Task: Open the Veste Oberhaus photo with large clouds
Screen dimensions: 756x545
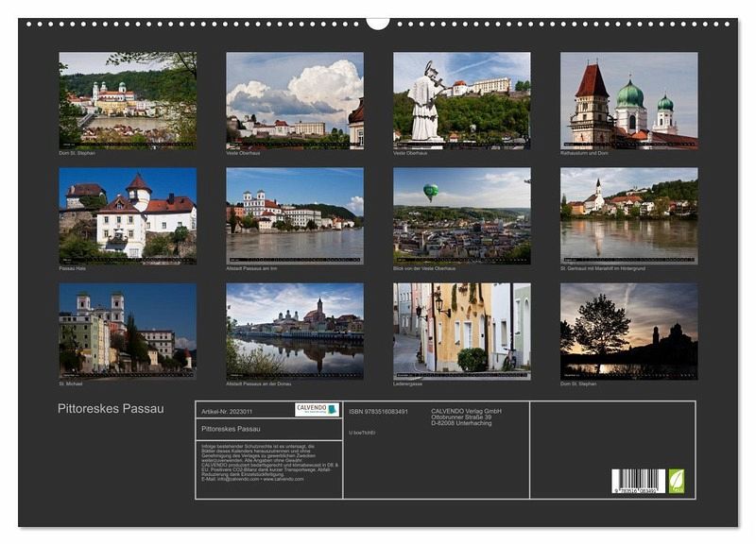Action: click(294, 100)
